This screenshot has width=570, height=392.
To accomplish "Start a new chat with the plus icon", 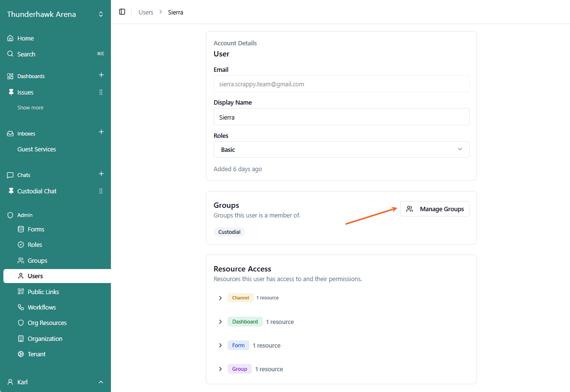I will click(x=101, y=174).
